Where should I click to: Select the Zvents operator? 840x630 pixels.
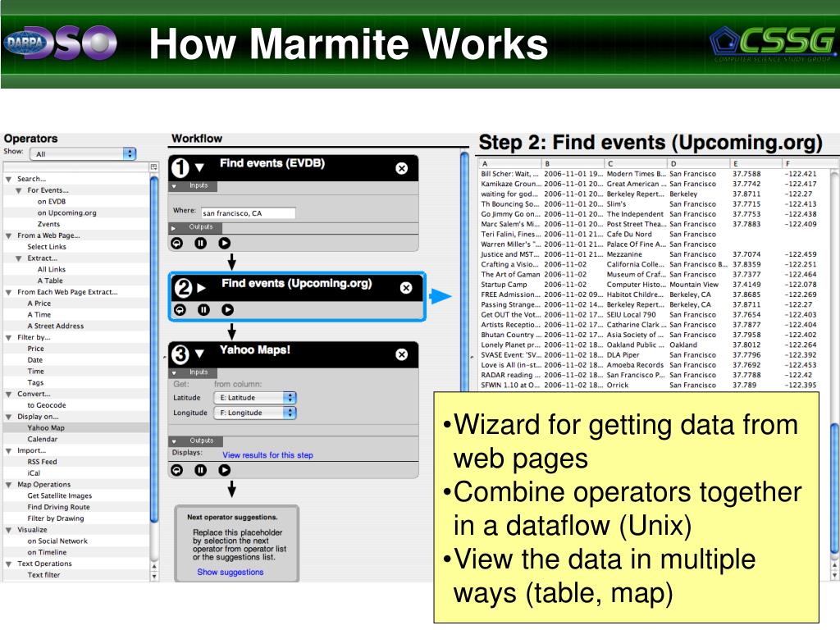pyautogui.click(x=48, y=224)
